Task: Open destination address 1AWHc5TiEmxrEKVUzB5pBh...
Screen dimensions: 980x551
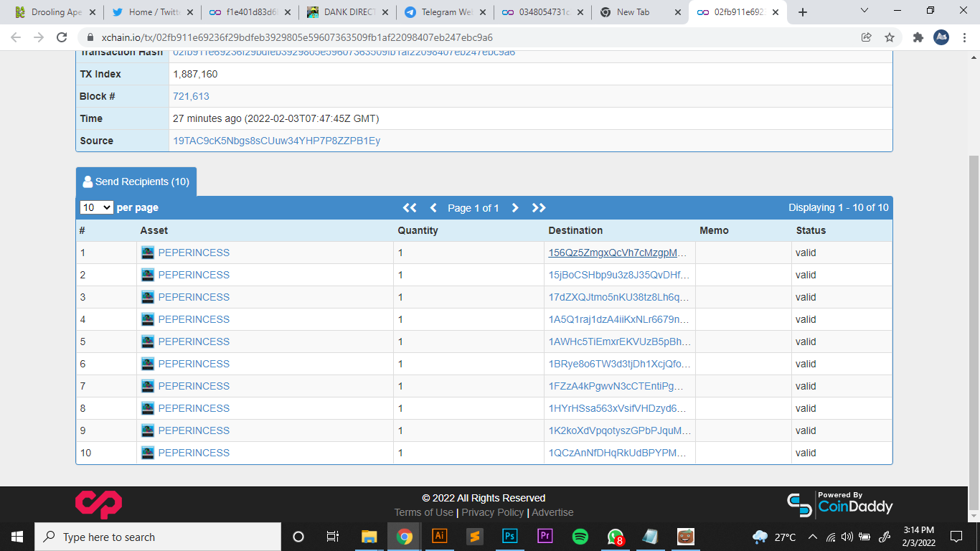Action: click(x=620, y=342)
